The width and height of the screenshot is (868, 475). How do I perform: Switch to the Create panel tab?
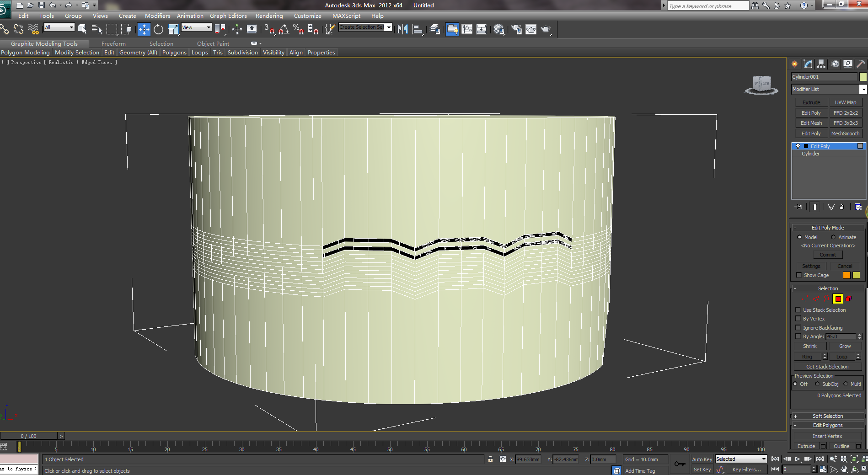pyautogui.click(x=795, y=64)
